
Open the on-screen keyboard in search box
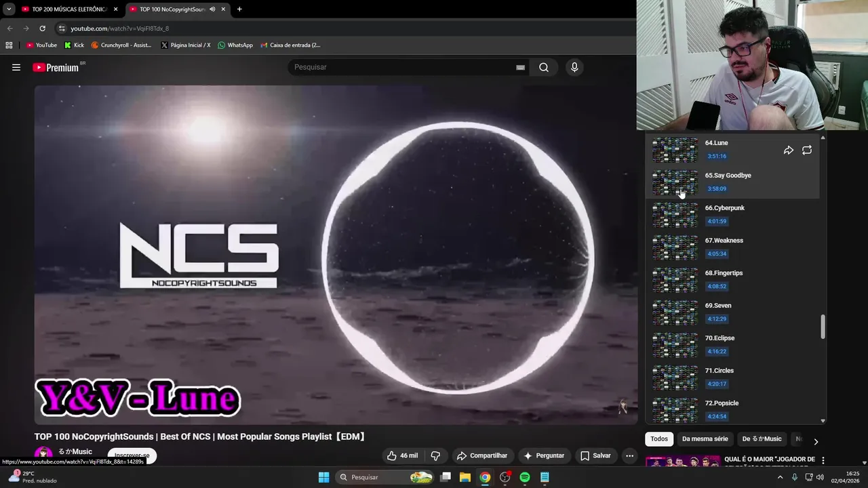tap(520, 67)
